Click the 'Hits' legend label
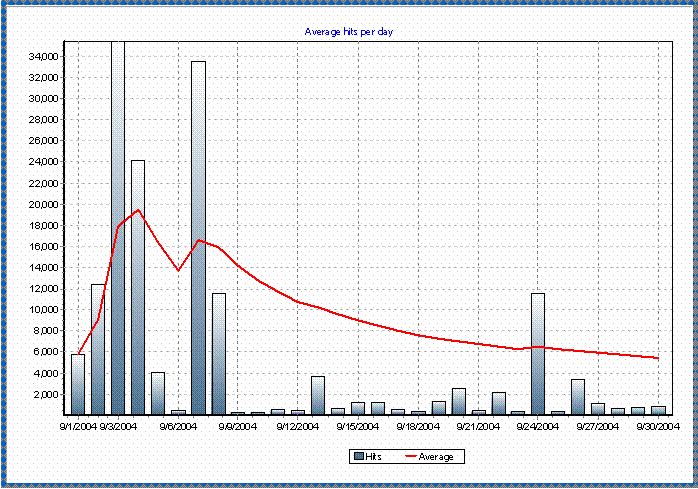The height and width of the screenshot is (489, 698). click(x=373, y=456)
